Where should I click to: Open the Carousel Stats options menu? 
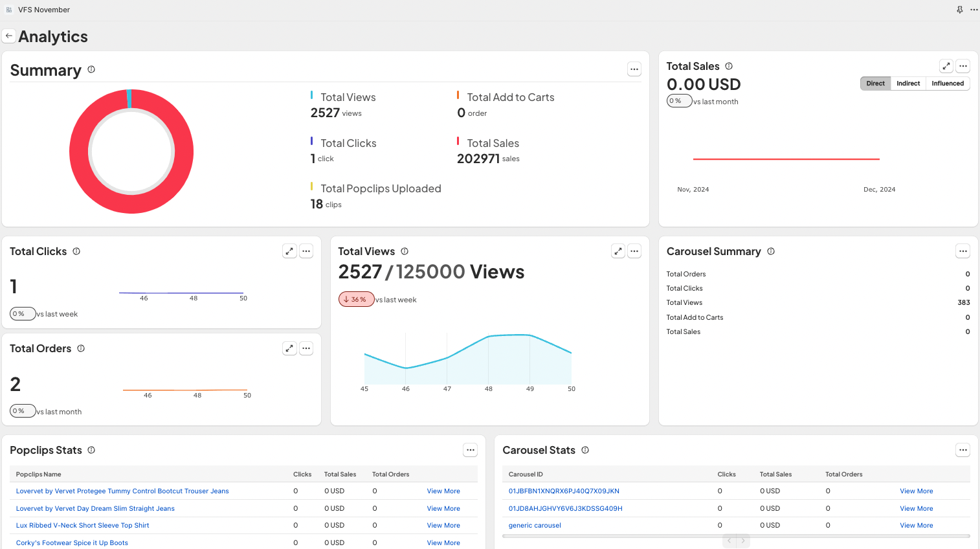[x=963, y=450]
